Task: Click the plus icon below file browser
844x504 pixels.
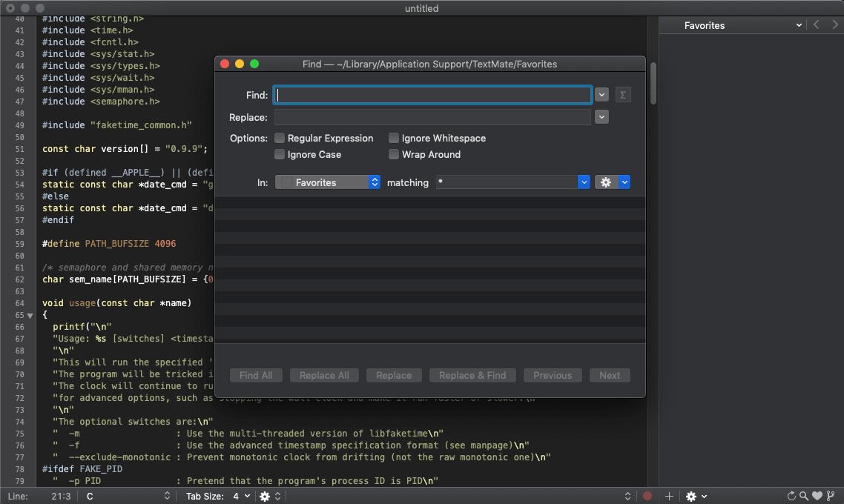Action: click(669, 496)
